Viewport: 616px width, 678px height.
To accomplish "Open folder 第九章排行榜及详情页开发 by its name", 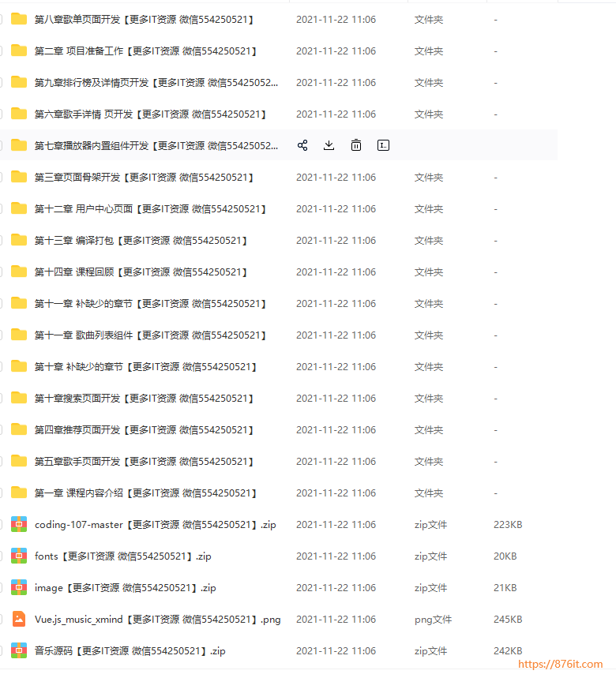I will 156,83.
